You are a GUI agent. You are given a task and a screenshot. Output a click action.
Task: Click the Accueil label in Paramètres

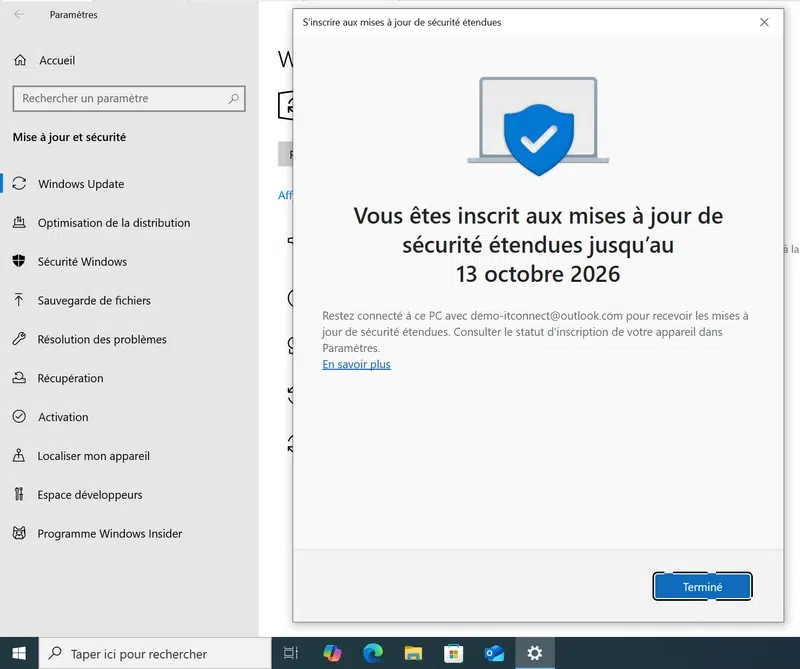tap(57, 60)
